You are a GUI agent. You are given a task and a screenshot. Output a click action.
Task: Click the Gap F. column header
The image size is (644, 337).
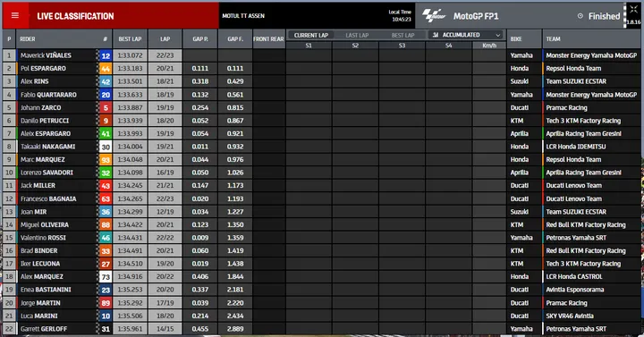[x=235, y=39]
